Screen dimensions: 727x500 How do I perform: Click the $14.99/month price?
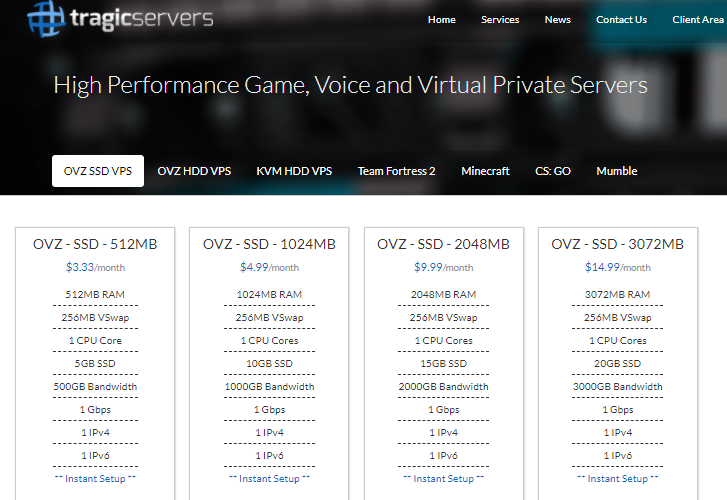[x=618, y=268]
